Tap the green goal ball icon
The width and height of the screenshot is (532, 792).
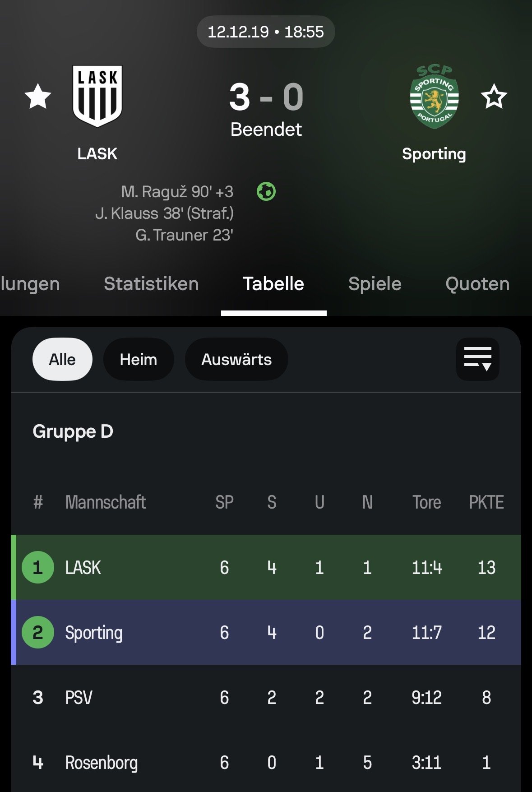(x=266, y=192)
